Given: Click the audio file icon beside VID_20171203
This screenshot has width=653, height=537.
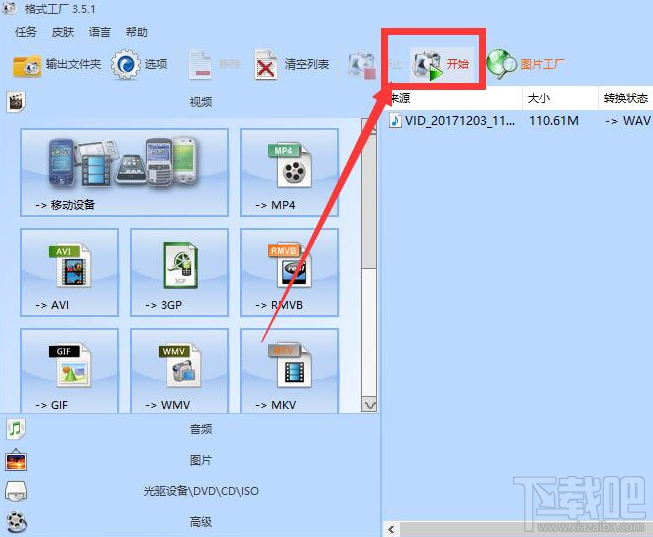Looking at the screenshot, I should (395, 120).
